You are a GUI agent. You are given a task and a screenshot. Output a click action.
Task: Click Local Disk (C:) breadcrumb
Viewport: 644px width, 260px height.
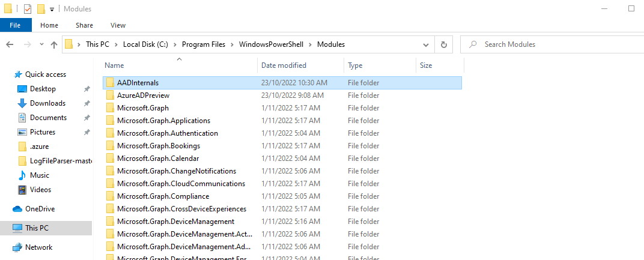point(145,44)
